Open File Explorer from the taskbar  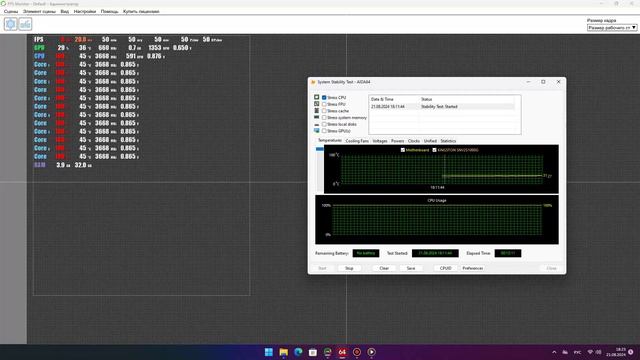pyautogui.click(x=283, y=352)
